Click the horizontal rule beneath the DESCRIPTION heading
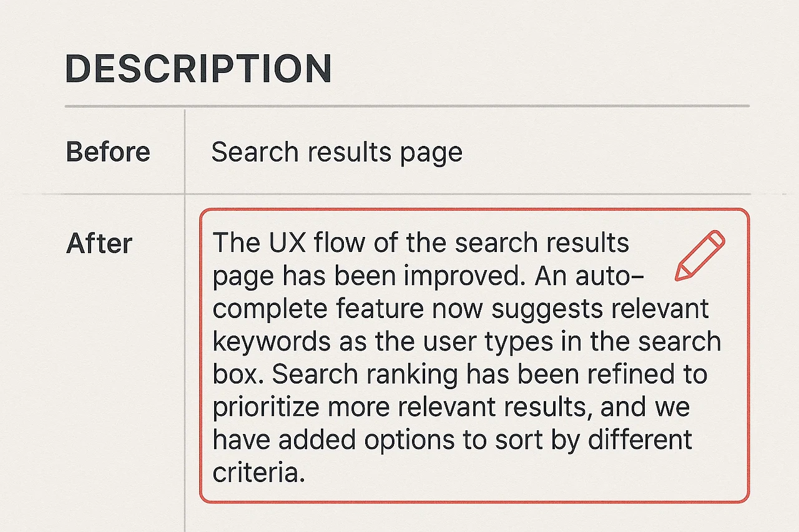Viewport: 799px width, 532px height. [x=407, y=107]
